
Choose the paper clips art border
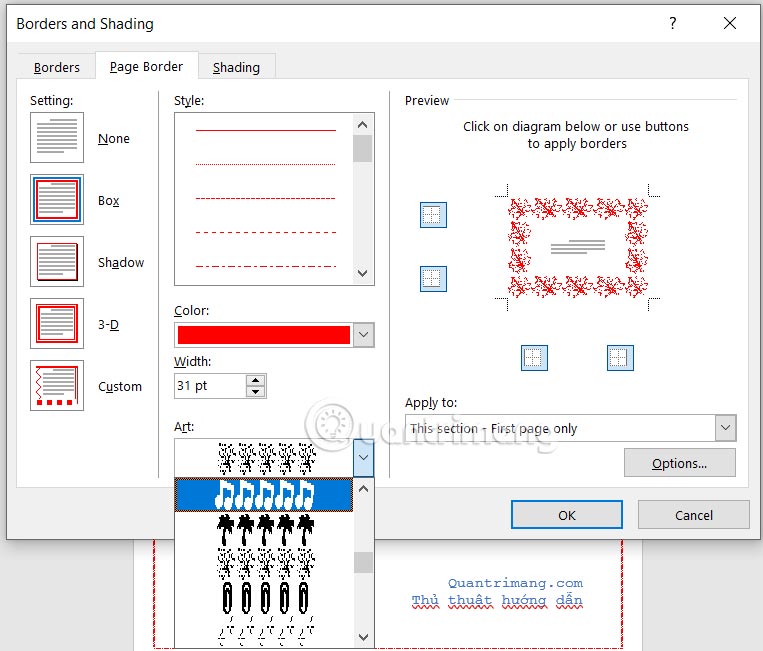coord(264,597)
